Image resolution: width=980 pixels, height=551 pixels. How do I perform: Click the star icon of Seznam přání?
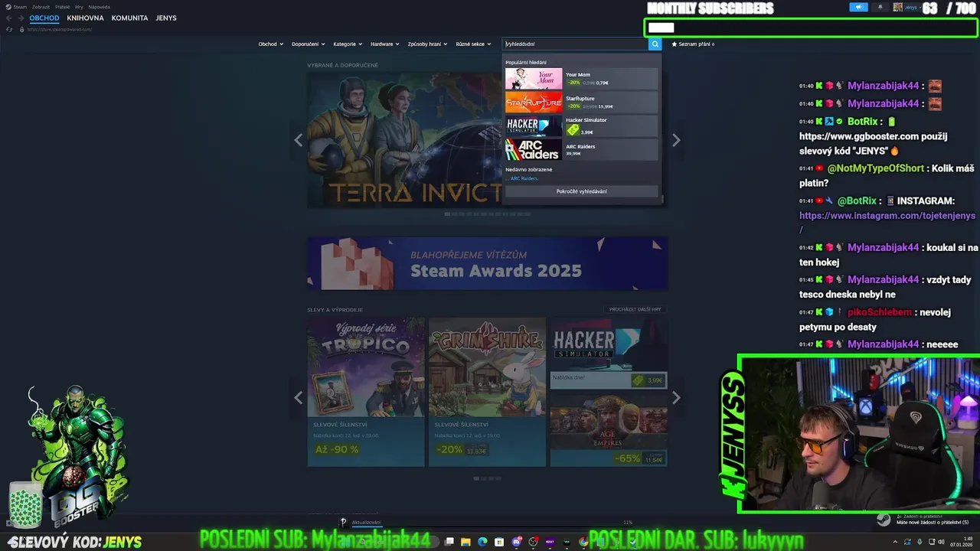pos(675,44)
